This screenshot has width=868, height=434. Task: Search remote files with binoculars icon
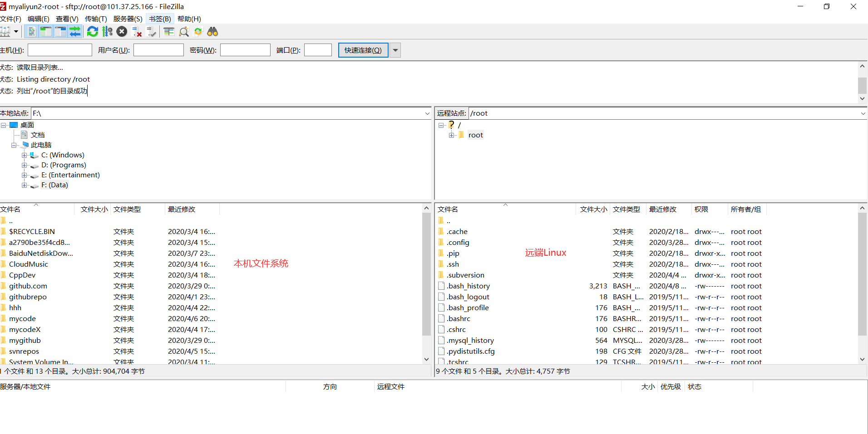click(x=212, y=31)
